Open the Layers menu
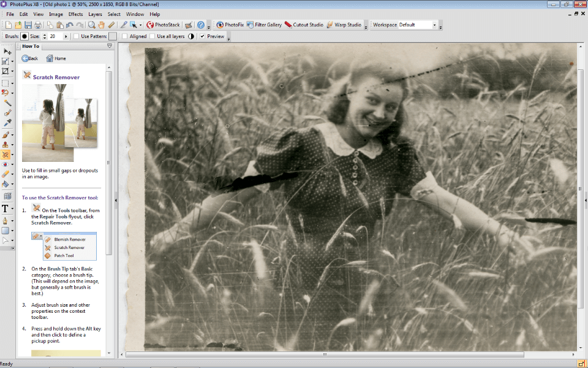The image size is (588, 368). [x=95, y=14]
